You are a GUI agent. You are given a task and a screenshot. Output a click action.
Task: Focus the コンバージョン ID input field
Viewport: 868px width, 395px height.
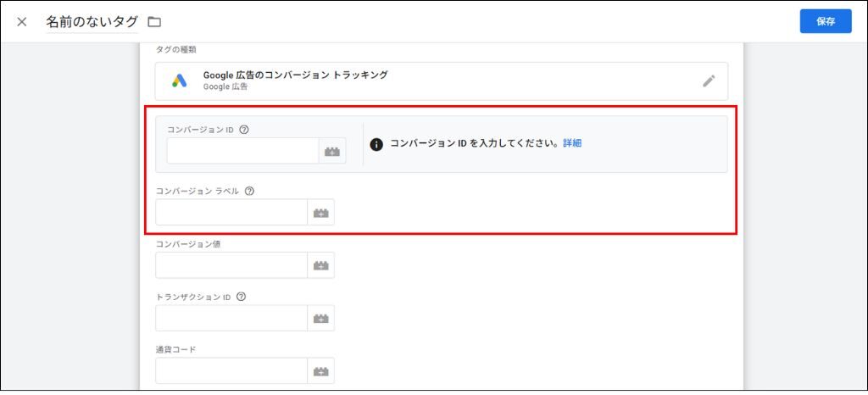click(242, 151)
